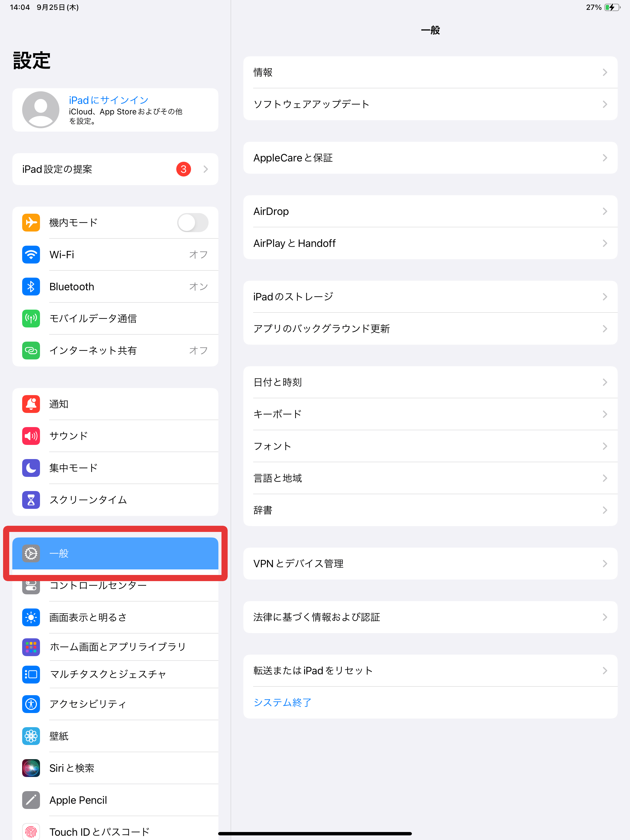Select 画面表示と明るさ in sidebar

115,617
